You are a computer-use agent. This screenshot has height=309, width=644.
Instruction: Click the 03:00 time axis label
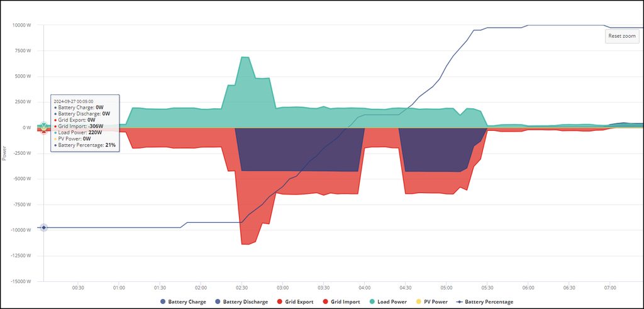click(x=282, y=288)
